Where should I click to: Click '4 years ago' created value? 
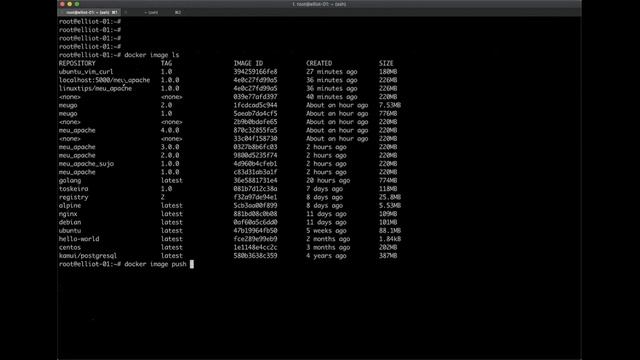coord(326,256)
